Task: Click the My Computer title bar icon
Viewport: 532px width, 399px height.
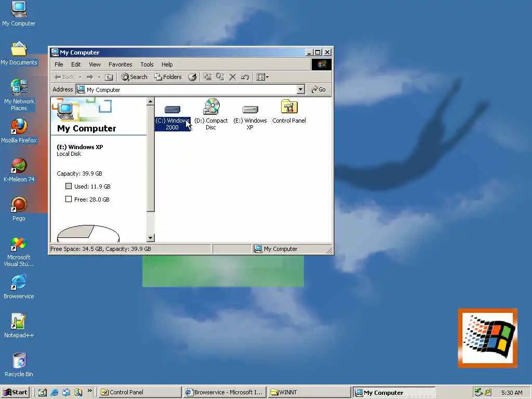Action: (55, 52)
